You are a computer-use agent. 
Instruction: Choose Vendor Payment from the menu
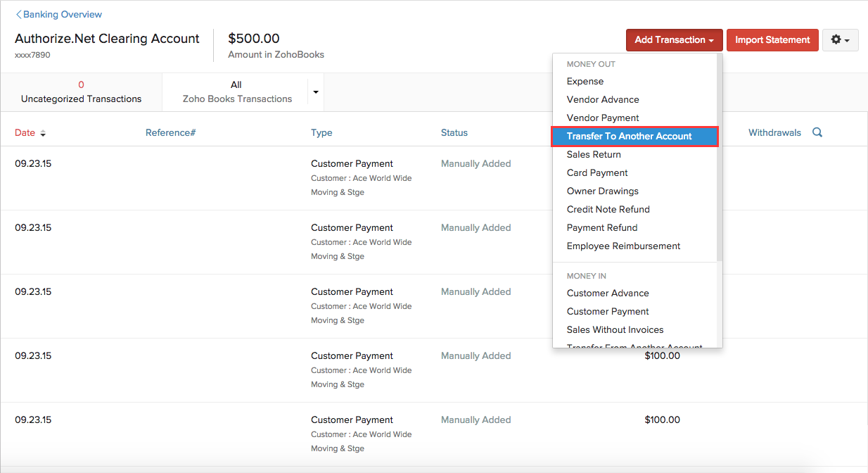click(x=603, y=118)
